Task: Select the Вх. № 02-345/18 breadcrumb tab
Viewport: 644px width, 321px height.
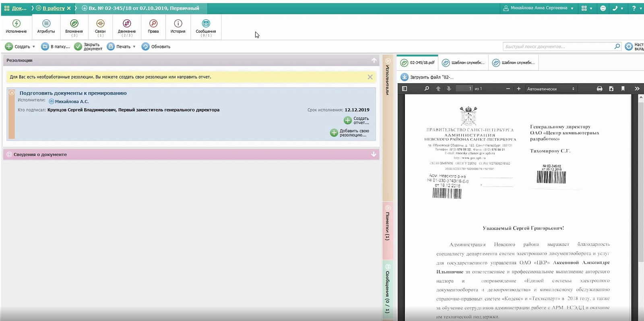Action: tap(140, 8)
